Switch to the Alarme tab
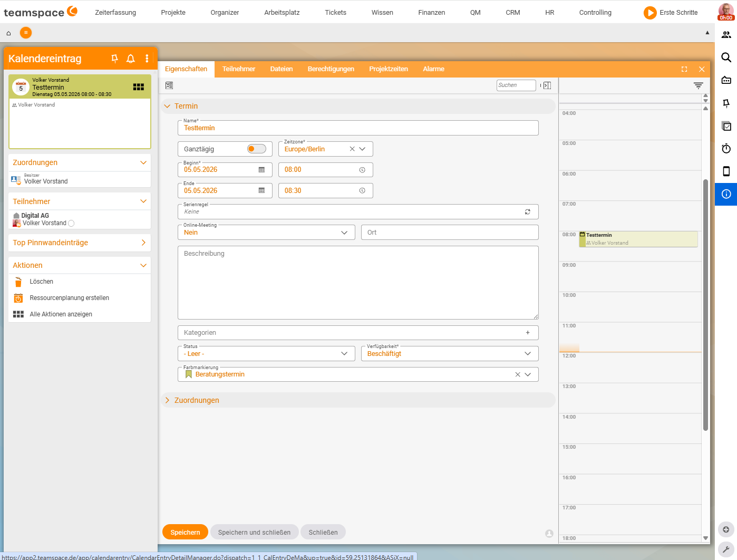 pos(433,69)
